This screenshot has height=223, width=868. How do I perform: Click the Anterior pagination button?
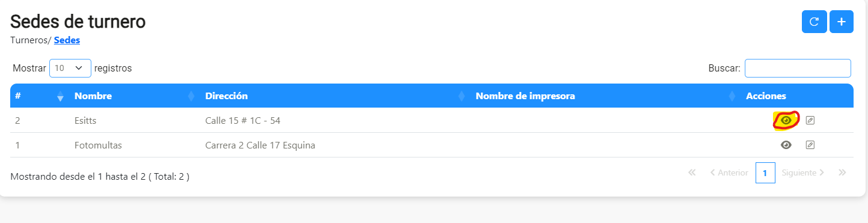pos(729,173)
